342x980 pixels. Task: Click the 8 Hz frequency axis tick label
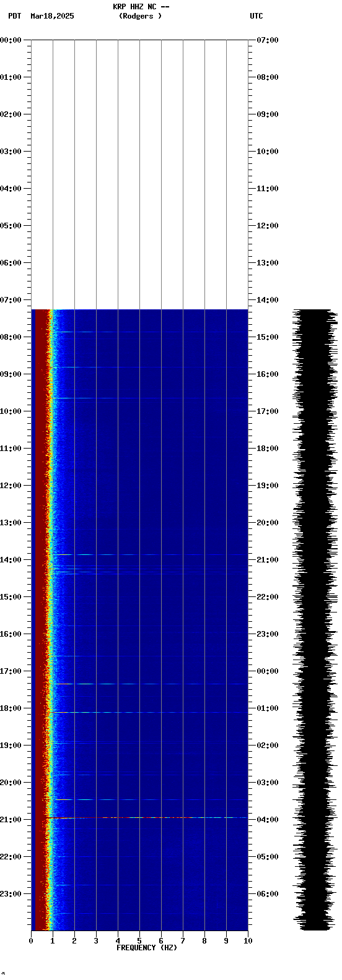tap(204, 941)
